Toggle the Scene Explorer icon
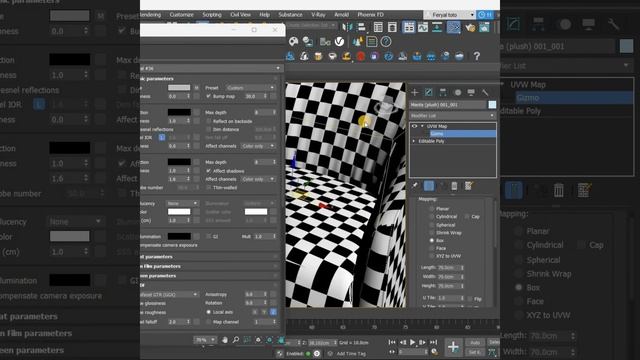 coord(378,27)
